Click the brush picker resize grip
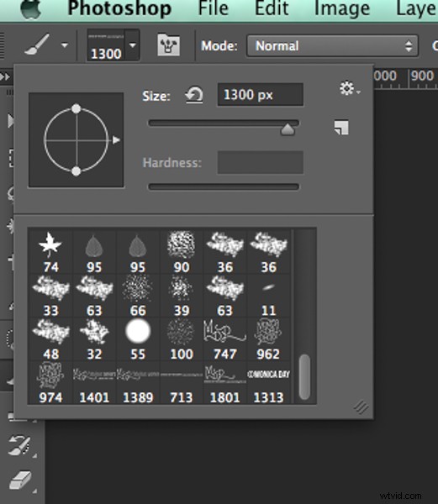438x504 pixels. pos(361,407)
